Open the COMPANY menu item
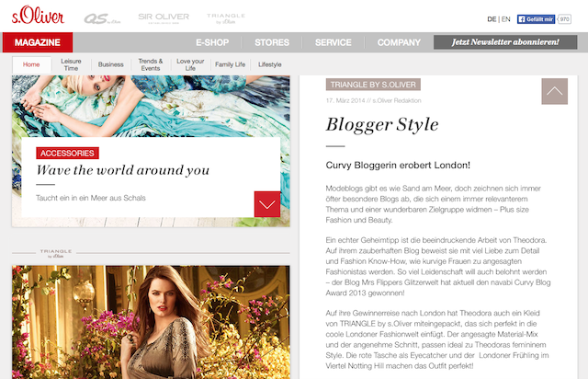Viewport: 588px width, 379px height. point(399,42)
